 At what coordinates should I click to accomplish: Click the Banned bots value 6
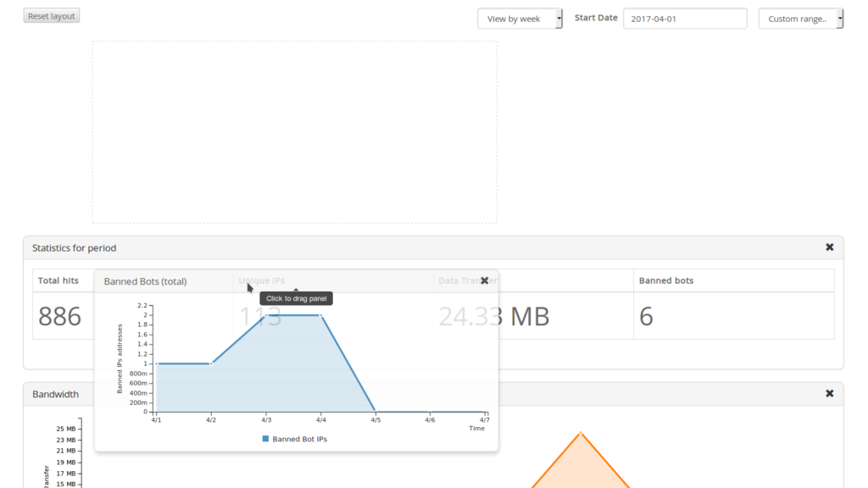coord(646,317)
